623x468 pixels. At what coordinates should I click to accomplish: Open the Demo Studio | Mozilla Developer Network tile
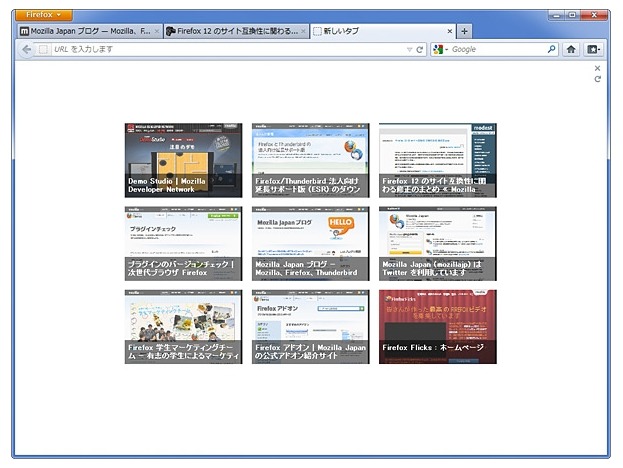183,160
